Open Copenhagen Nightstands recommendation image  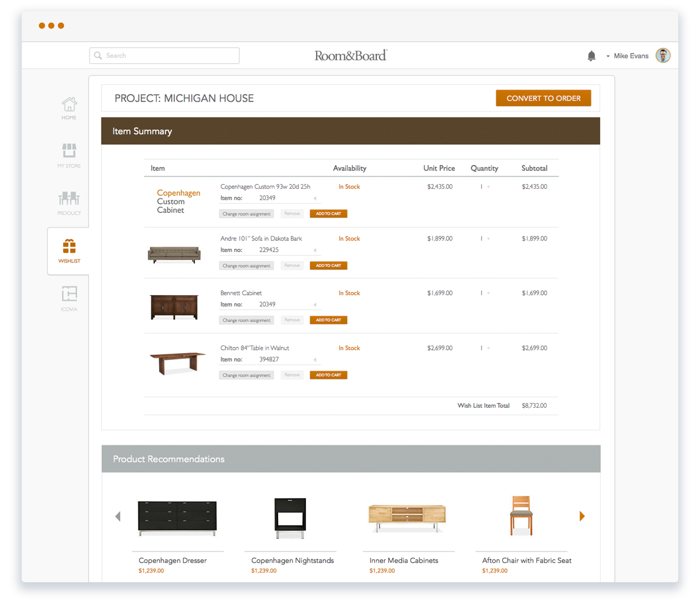point(290,518)
